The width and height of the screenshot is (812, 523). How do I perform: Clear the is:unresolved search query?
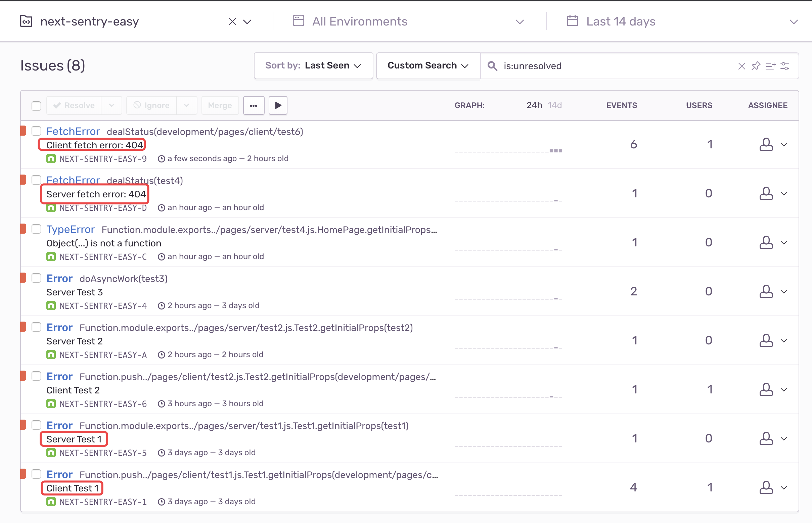coord(741,66)
